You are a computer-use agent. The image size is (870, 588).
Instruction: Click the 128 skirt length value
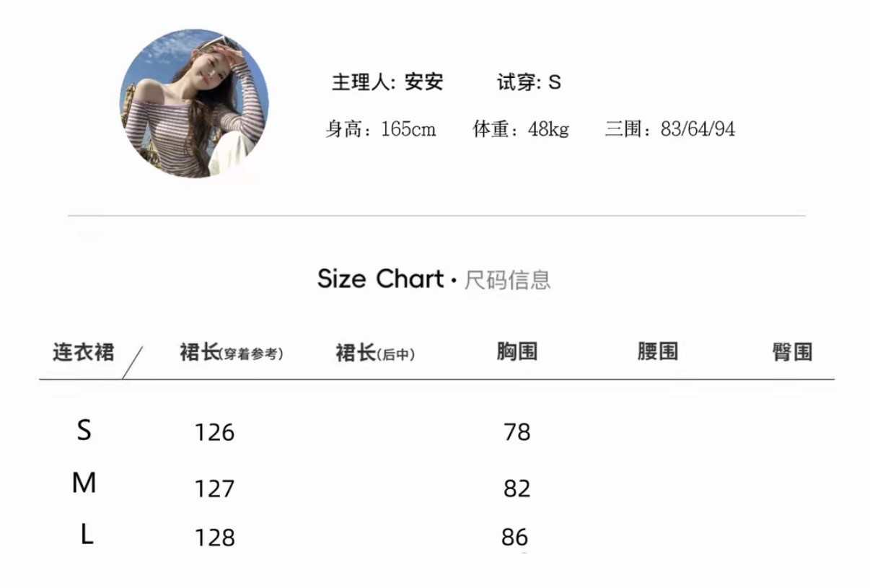click(x=215, y=538)
